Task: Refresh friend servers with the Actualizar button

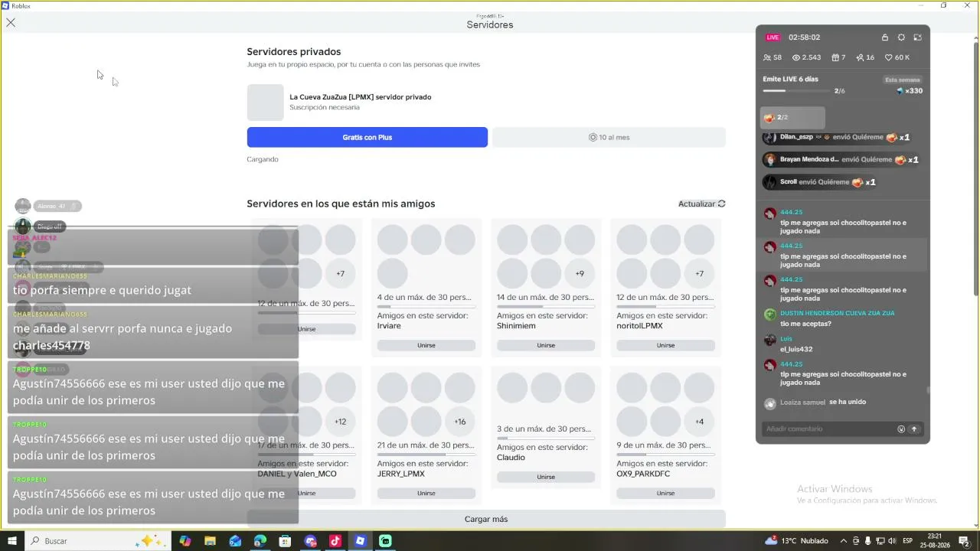Action: [x=702, y=204]
